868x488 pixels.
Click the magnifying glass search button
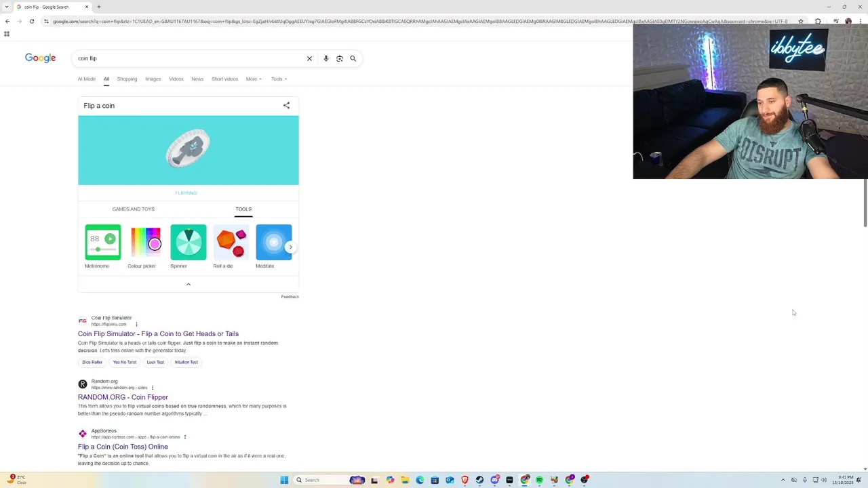[x=353, y=58]
